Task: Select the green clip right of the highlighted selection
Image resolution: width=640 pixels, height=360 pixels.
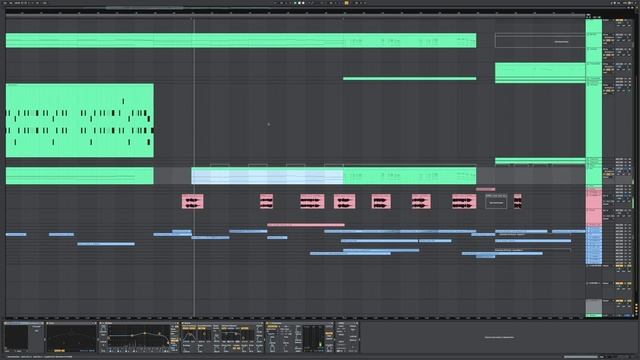Action: (x=410, y=176)
